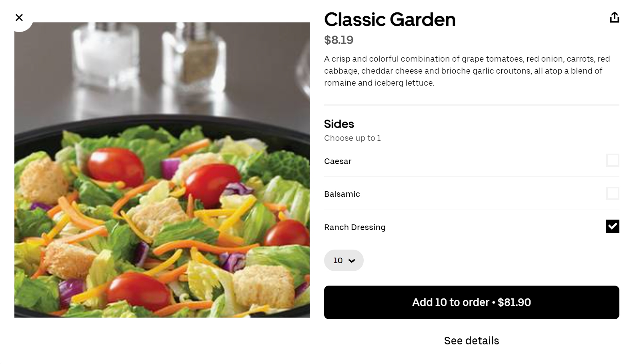Click the Classic Garden title
This screenshot has width=633, height=364.
(390, 20)
